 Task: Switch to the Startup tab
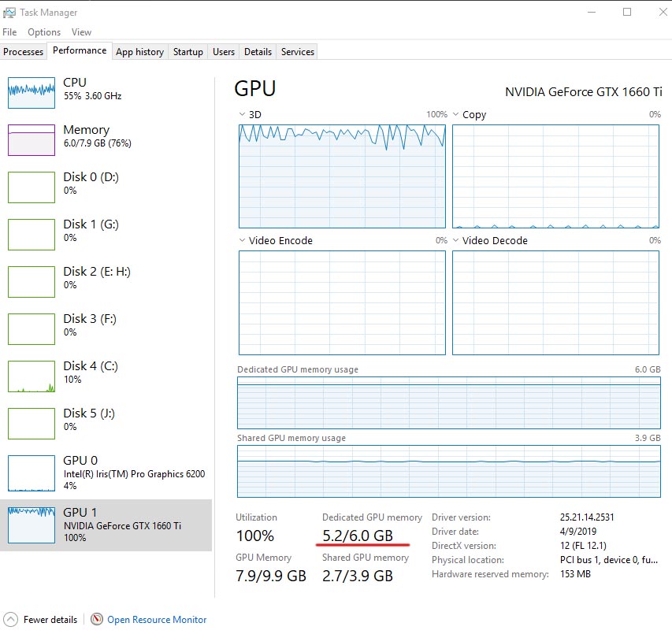[x=187, y=52]
